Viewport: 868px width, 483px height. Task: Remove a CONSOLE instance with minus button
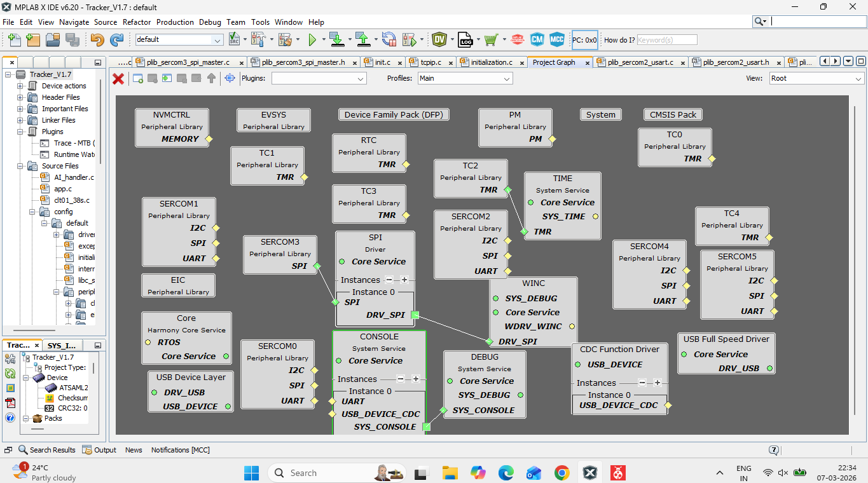[401, 379]
